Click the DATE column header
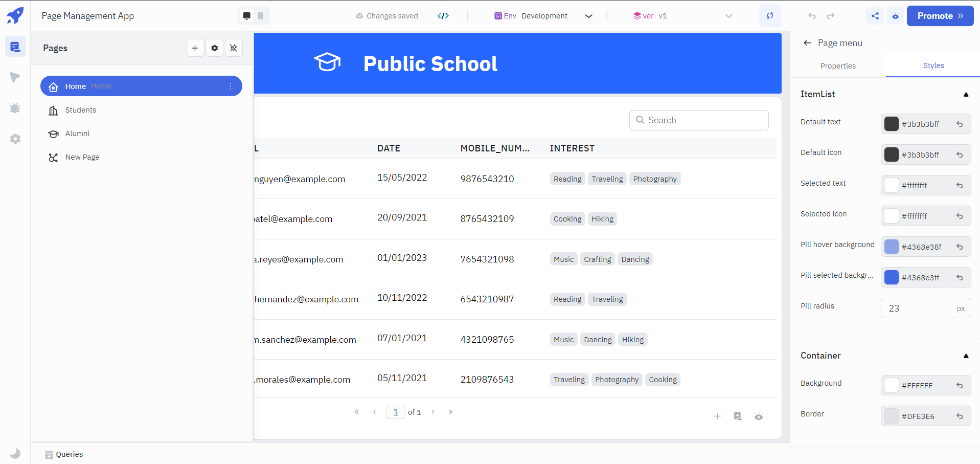 (389, 148)
